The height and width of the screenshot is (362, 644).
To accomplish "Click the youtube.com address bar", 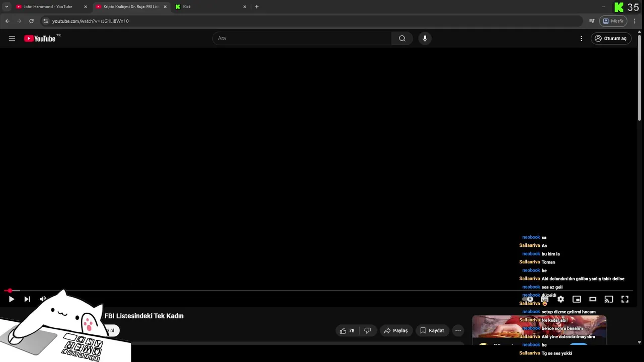I will [x=312, y=21].
